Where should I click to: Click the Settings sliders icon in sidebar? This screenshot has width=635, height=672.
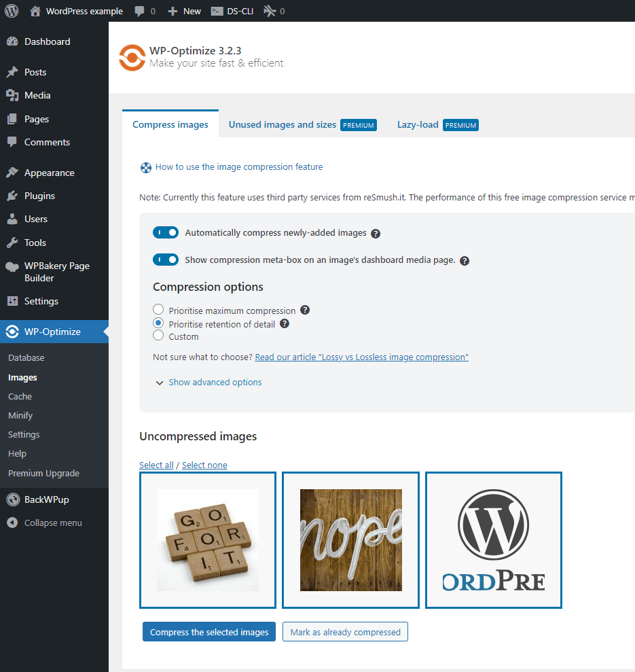click(12, 301)
